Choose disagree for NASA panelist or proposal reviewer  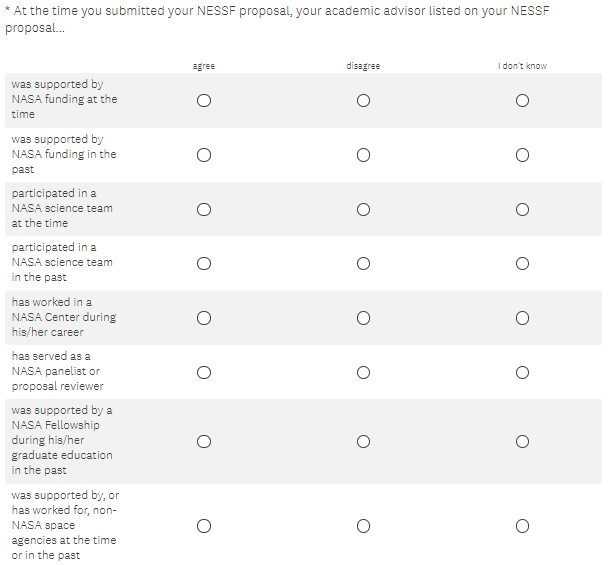(363, 372)
